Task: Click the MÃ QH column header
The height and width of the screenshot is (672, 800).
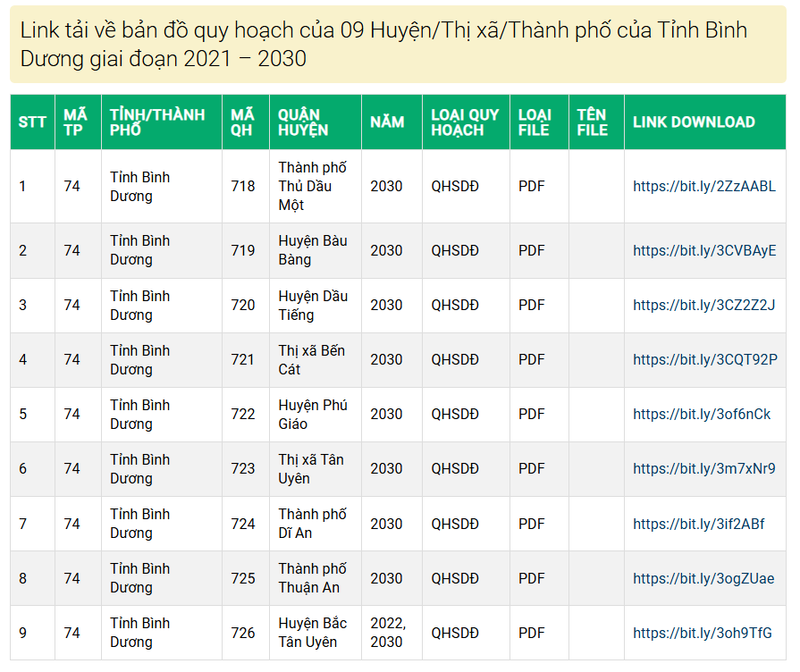Action: tap(245, 122)
